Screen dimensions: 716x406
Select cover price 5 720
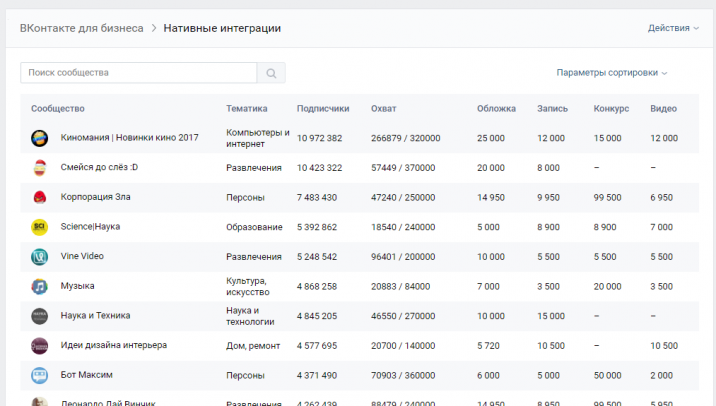488,346
